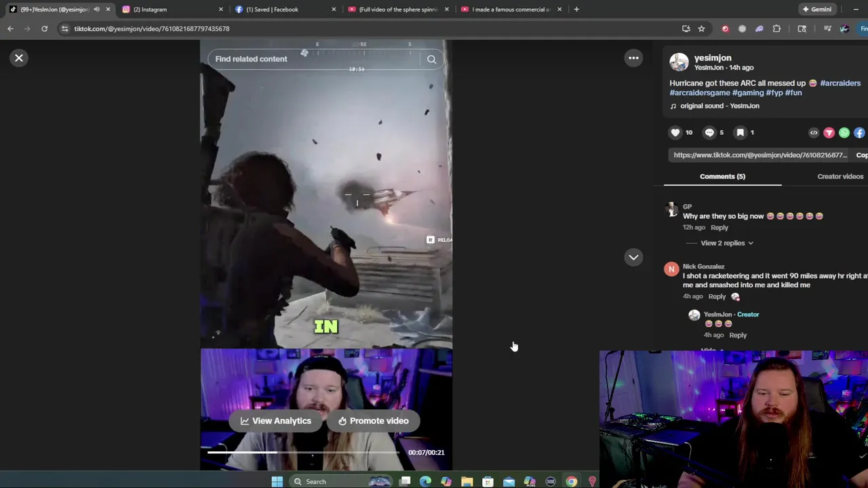This screenshot has width=868, height=488.
Task: Reply to GP's comment
Action: (719, 228)
